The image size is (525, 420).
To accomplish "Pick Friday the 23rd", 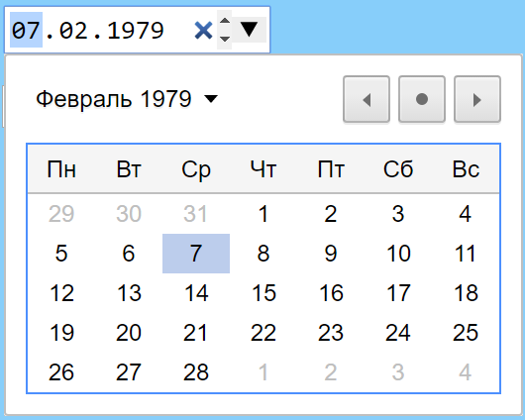I will tap(331, 333).
